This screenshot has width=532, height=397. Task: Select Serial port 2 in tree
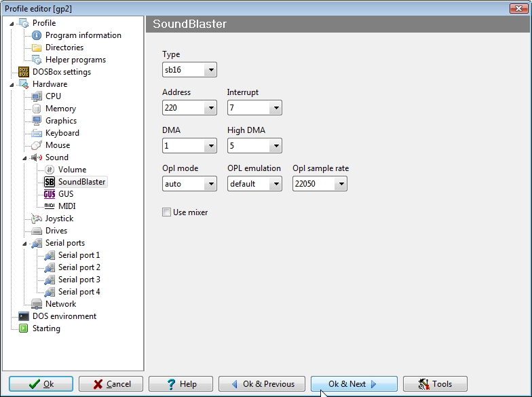(x=79, y=267)
